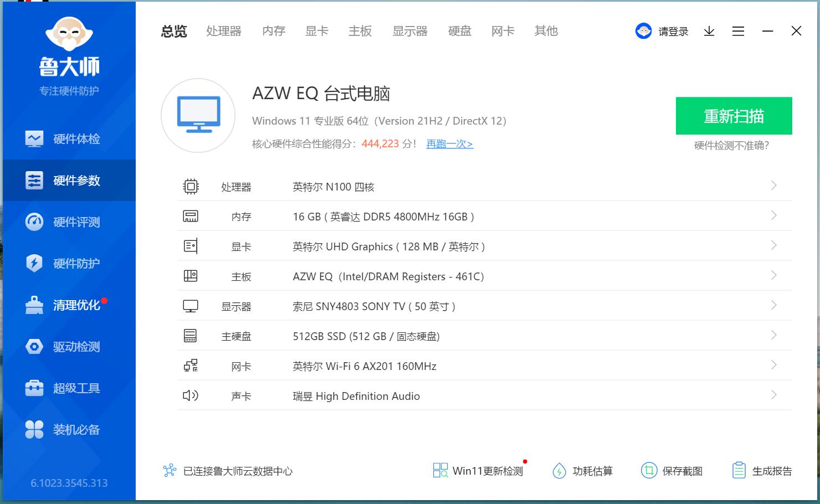Open the 硬件体检 sidebar panel
The height and width of the screenshot is (504, 820).
point(69,139)
